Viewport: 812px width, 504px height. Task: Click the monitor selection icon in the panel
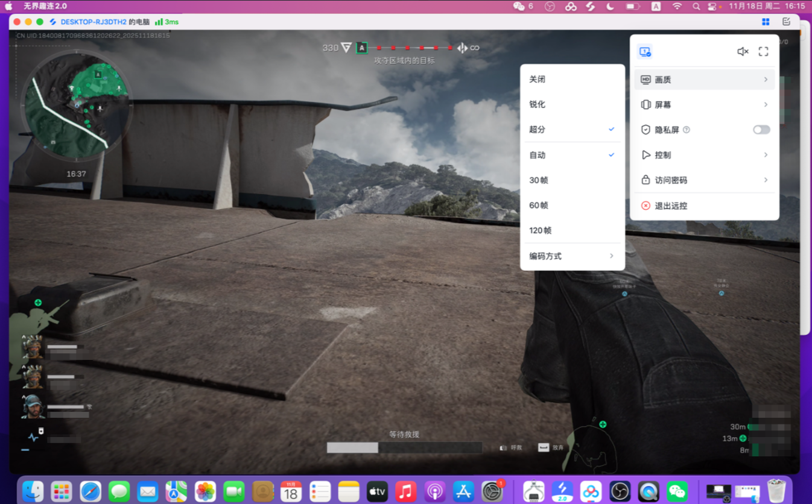tap(645, 51)
